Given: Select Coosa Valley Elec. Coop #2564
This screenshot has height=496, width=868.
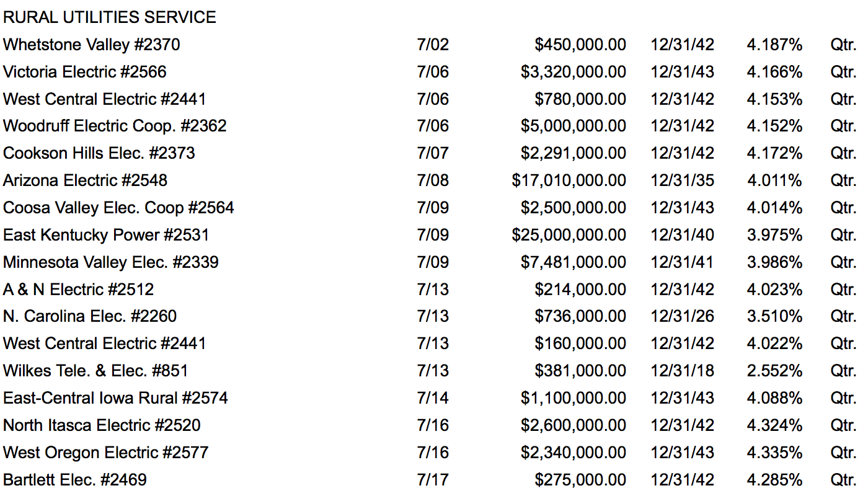Looking at the screenshot, I should 118,208.
